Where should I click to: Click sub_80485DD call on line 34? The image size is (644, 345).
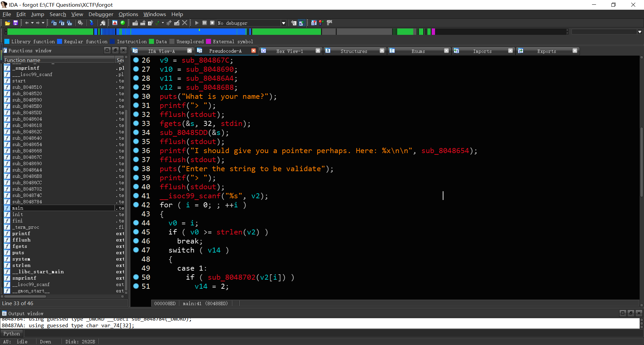pyautogui.click(x=184, y=133)
